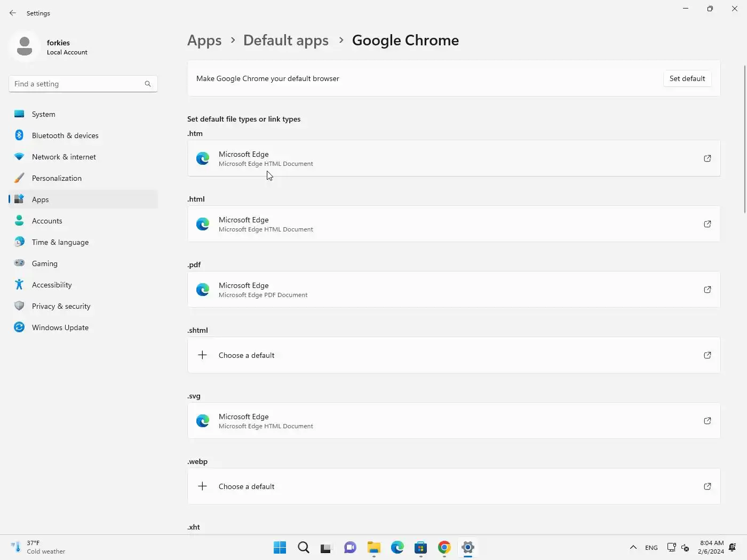Click the Settings gear on the taskbar
This screenshot has height=560, width=747.
pyautogui.click(x=468, y=548)
